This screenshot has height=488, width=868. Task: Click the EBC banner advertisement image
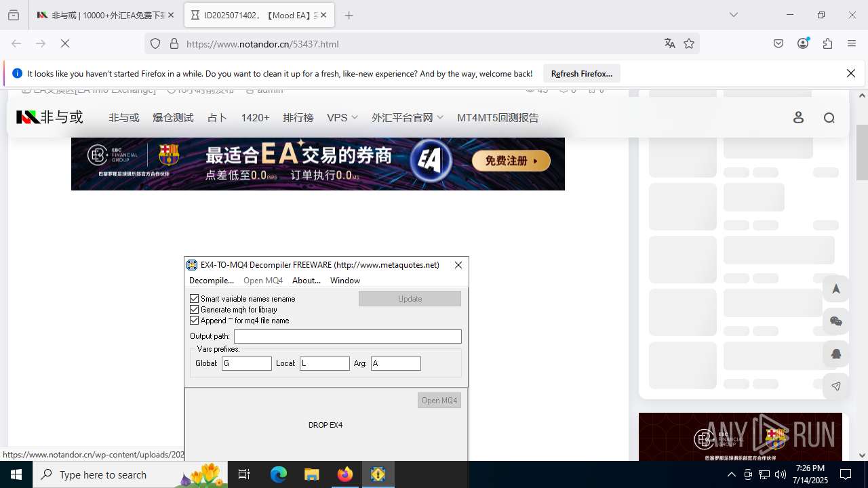(317, 163)
